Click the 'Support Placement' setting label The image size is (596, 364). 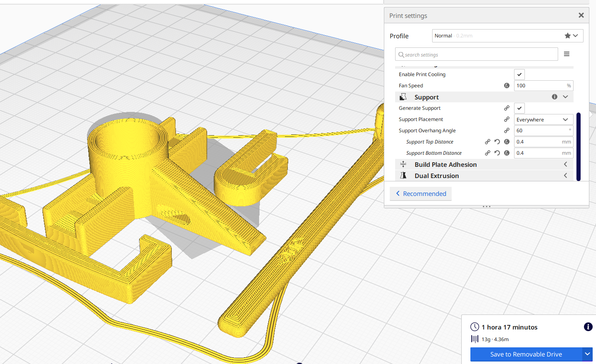coord(421,119)
